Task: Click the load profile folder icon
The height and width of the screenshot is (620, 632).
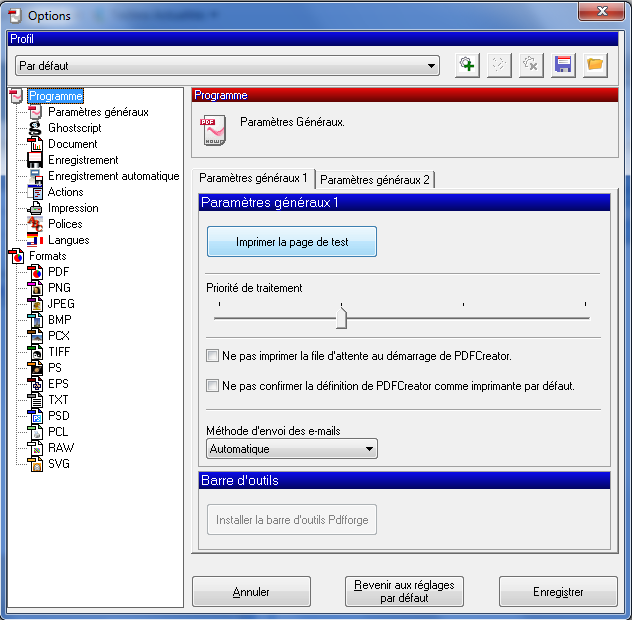Action: (x=595, y=65)
